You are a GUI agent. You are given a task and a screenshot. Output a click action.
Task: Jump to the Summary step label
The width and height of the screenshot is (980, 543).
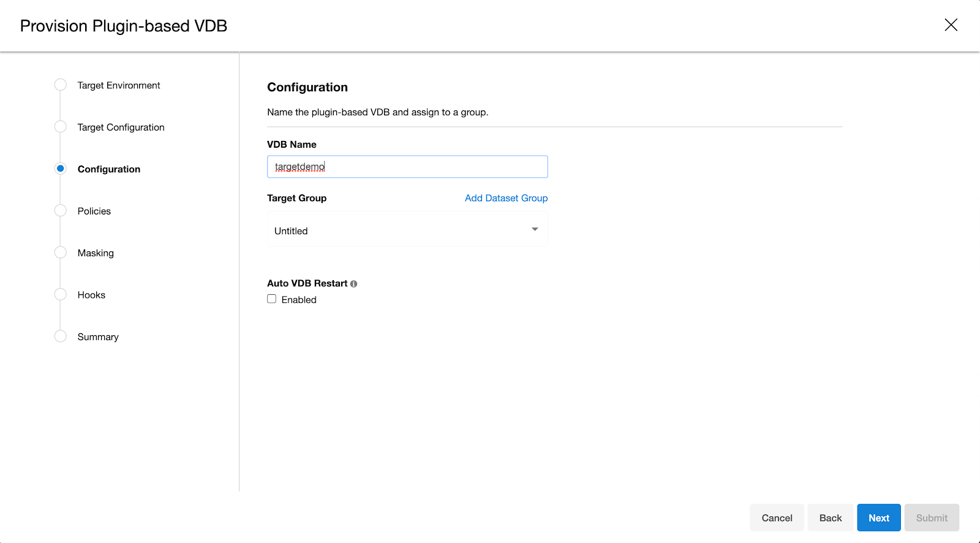pos(98,337)
